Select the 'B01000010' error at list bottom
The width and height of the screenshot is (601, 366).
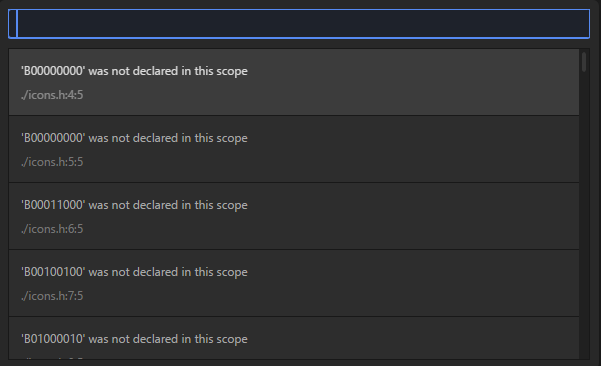(294, 338)
